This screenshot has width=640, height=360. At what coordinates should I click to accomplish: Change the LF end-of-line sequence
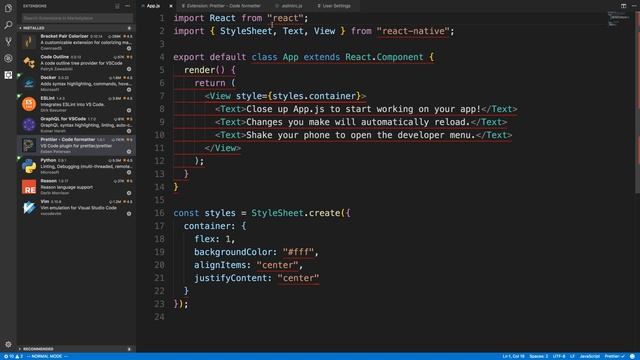(x=572, y=356)
